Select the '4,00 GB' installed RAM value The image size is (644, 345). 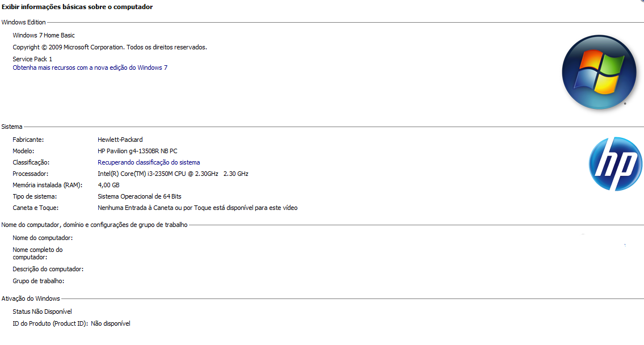click(108, 185)
